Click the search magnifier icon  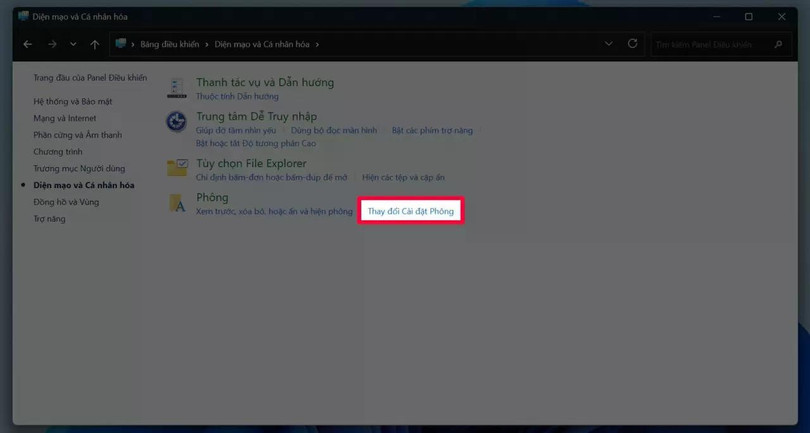[778, 44]
